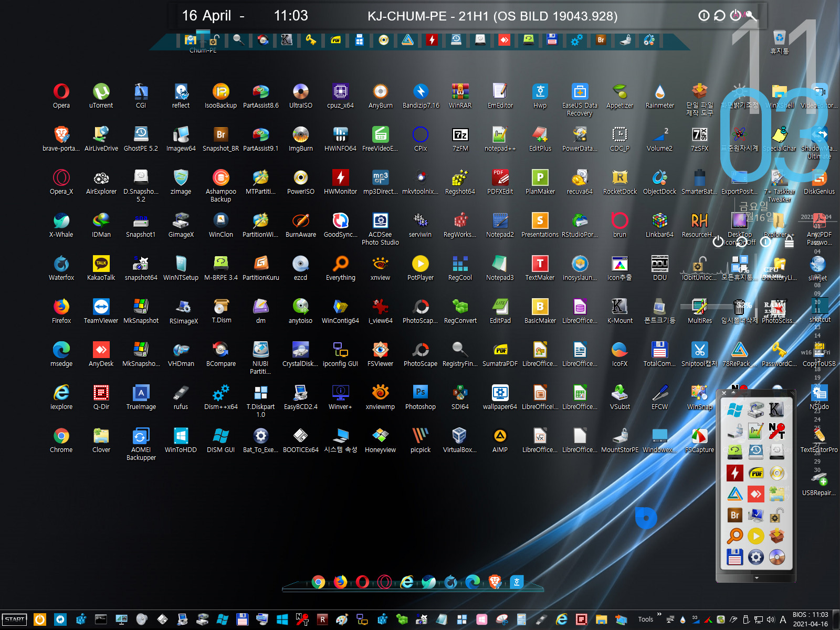
Task: Open the Regshot64 icon
Action: pos(460,182)
